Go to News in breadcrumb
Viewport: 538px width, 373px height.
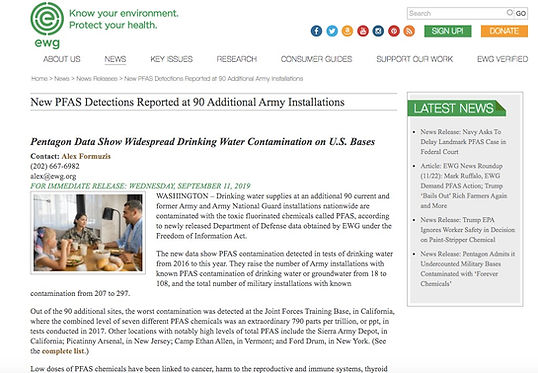[62, 79]
